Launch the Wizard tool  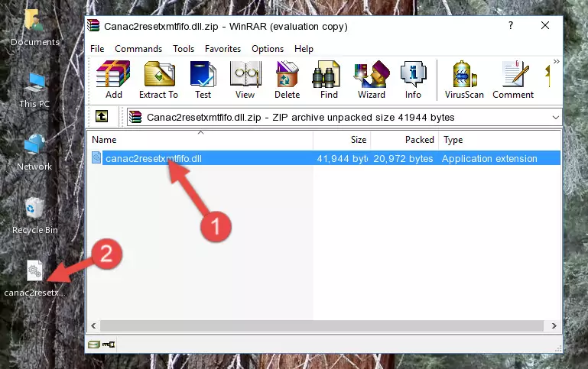point(372,79)
